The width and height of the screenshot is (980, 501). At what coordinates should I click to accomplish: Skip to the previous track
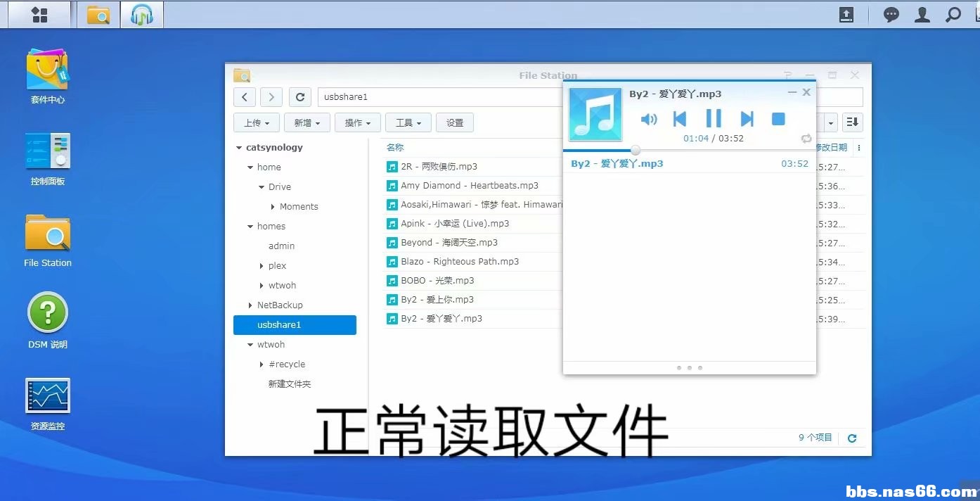[680, 119]
